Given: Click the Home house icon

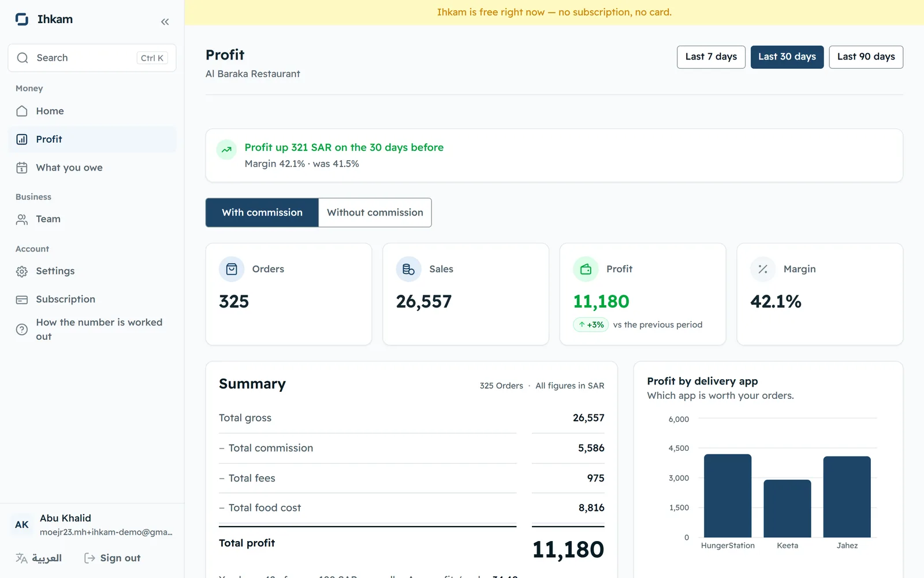Looking at the screenshot, I should click(22, 111).
